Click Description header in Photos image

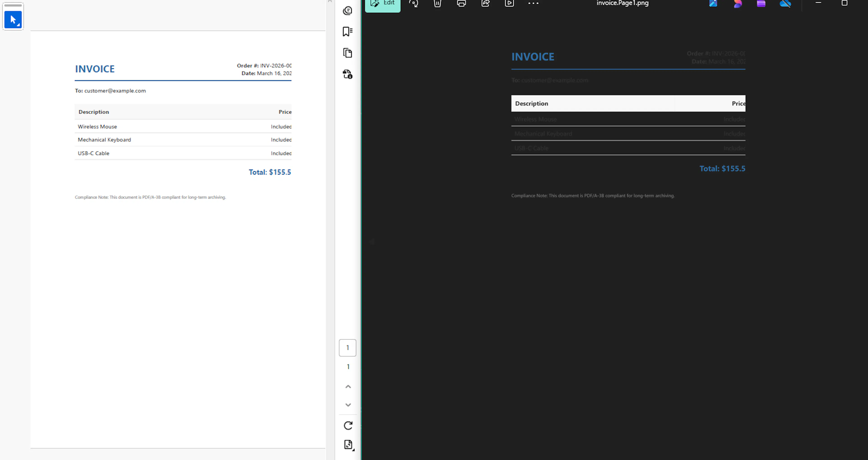point(531,103)
